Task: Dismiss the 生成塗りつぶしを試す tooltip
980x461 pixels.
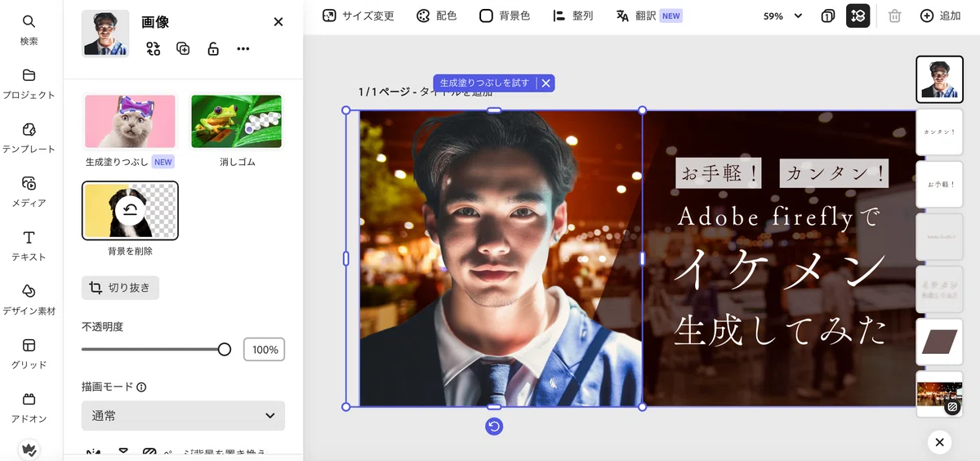Action: [546, 83]
